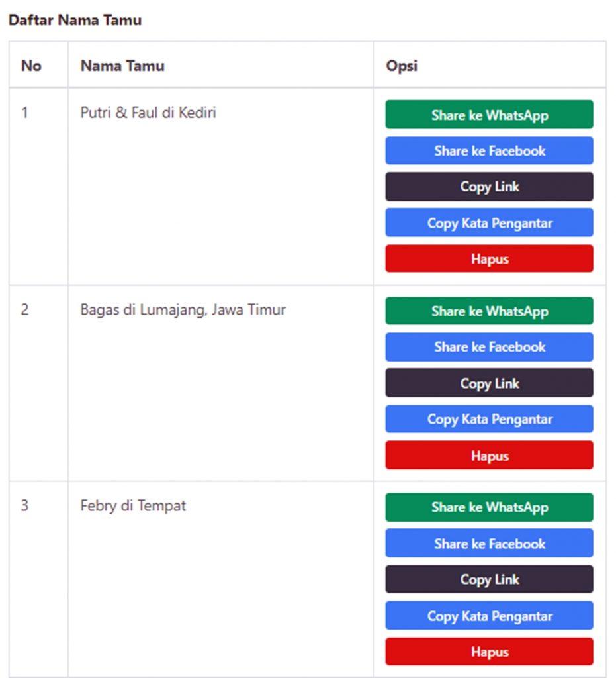Copy link for Febry di Tempat
The height and width of the screenshot is (678, 616).
pos(489,579)
